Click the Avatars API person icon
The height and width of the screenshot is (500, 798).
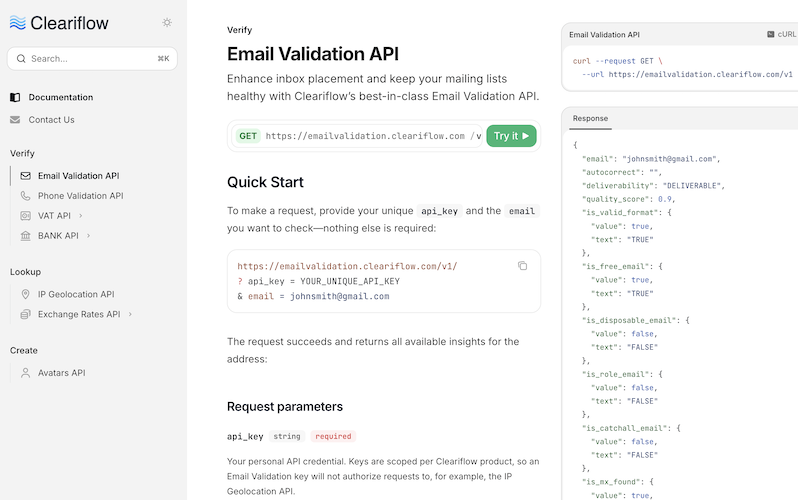coord(25,373)
